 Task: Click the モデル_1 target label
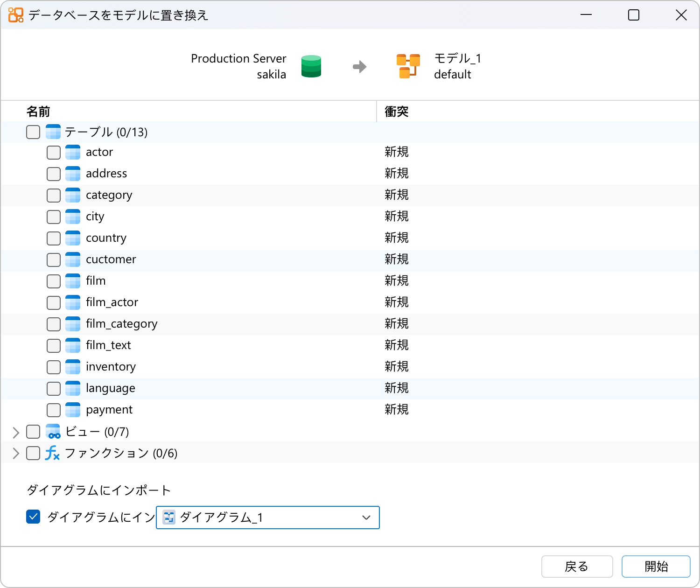click(457, 58)
